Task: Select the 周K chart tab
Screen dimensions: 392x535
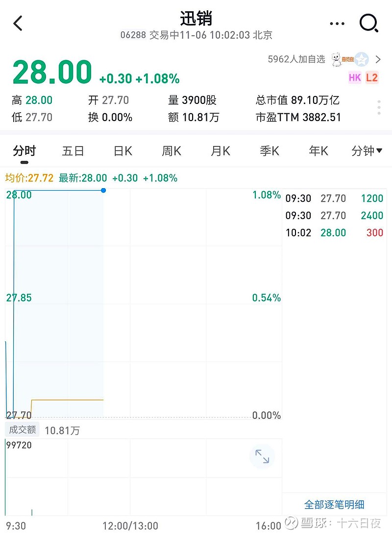Action: 171,151
